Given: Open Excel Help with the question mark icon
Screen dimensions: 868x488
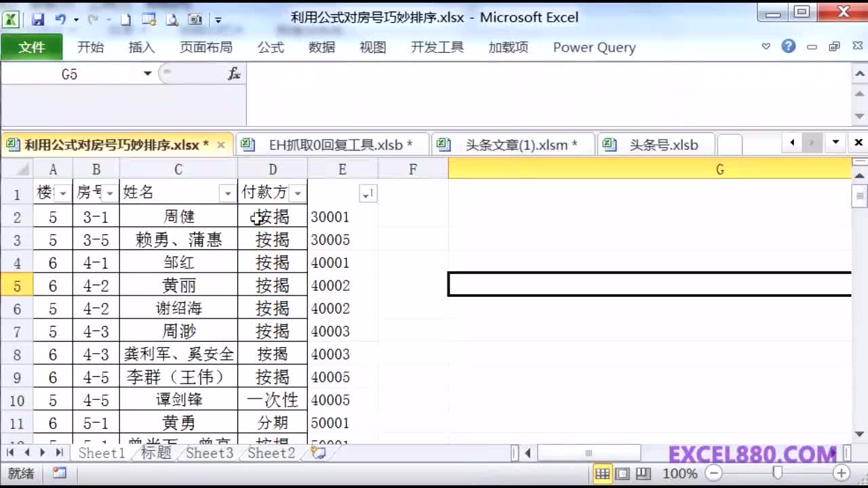Looking at the screenshot, I should click(788, 47).
